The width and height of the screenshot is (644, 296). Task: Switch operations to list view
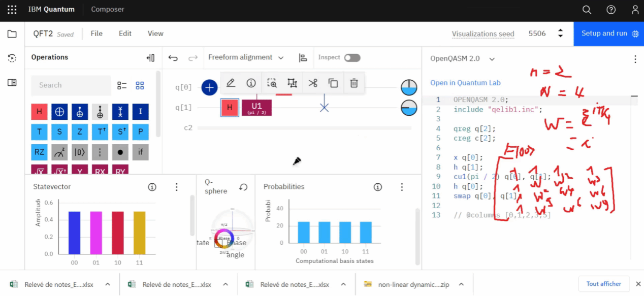[122, 85]
